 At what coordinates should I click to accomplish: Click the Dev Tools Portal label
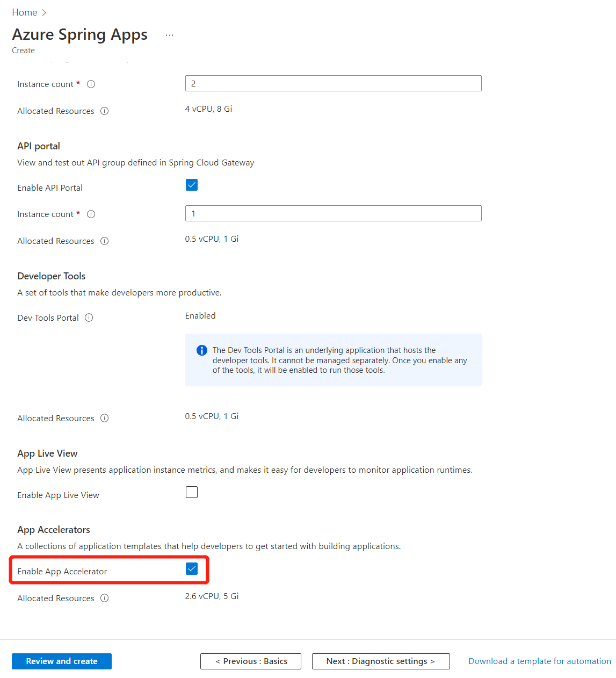[x=48, y=318]
